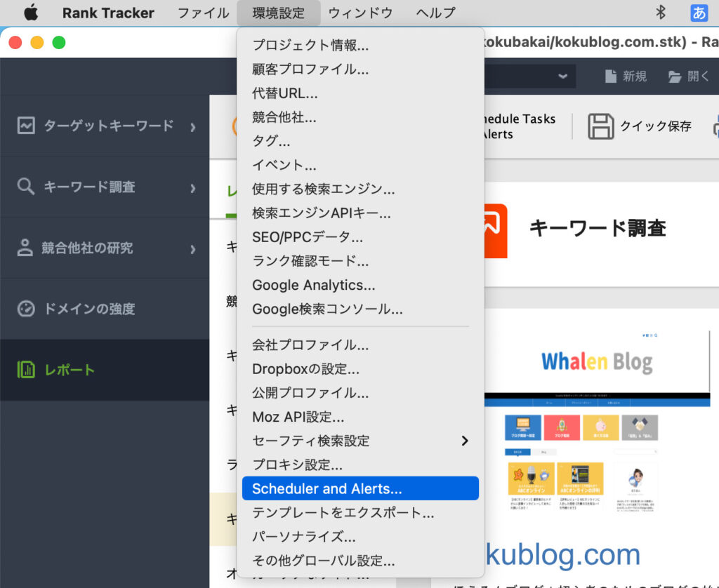Select イベント... menu entry
Viewport: 719px width, 588px height.
(x=360, y=165)
